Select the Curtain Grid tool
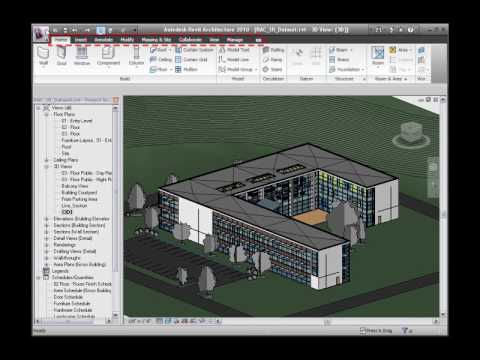The width and height of the screenshot is (480, 360). pos(191,60)
